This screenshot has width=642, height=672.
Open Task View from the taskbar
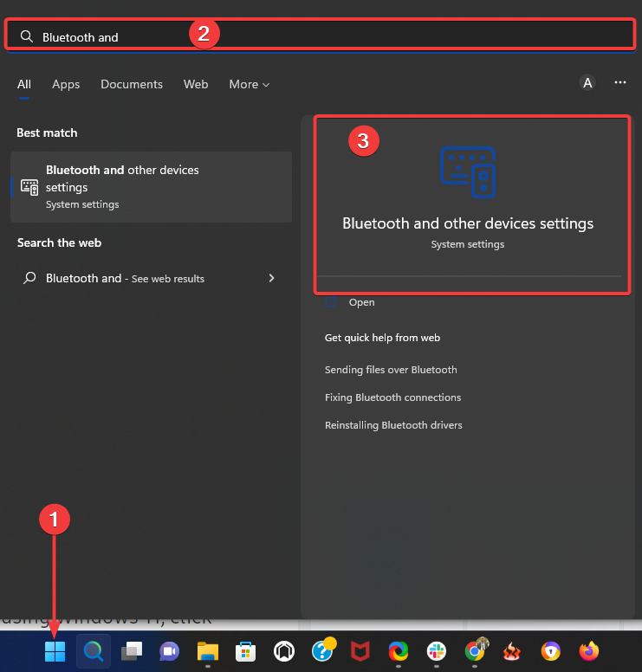click(x=132, y=651)
